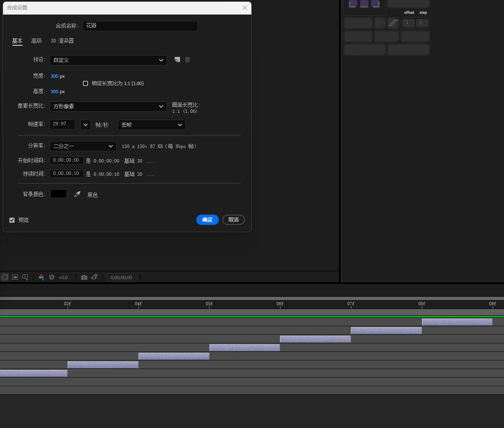Confirm with the 确定 button
The width and height of the screenshot is (504, 428).
(207, 220)
